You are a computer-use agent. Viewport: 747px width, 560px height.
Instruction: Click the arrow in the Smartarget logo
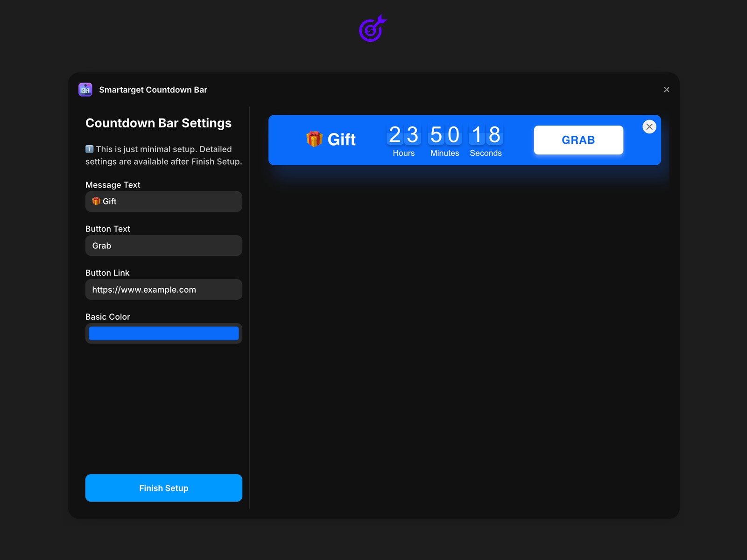(x=381, y=20)
